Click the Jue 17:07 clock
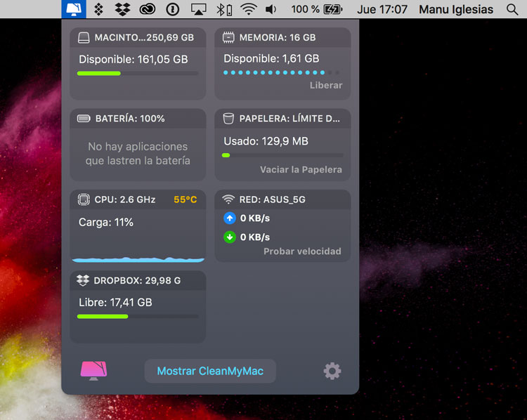The width and height of the screenshot is (527, 420). (382, 9)
